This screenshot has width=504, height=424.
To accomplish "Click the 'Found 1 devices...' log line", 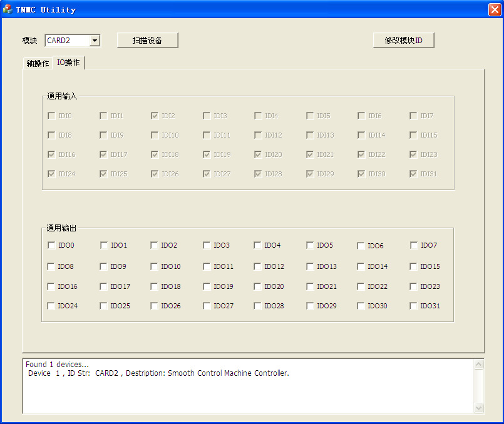I will 57,365.
